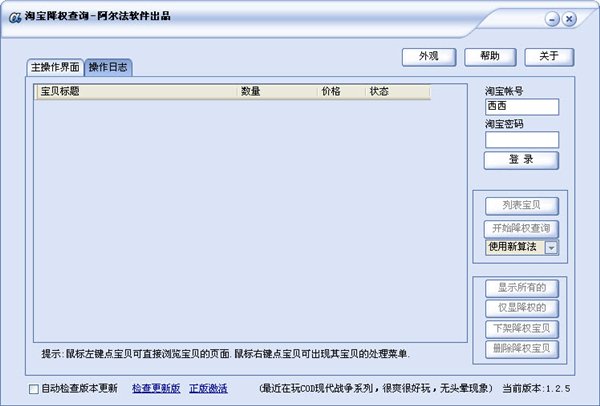
Task: Click the 开始降权查询 button
Action: click(x=522, y=229)
